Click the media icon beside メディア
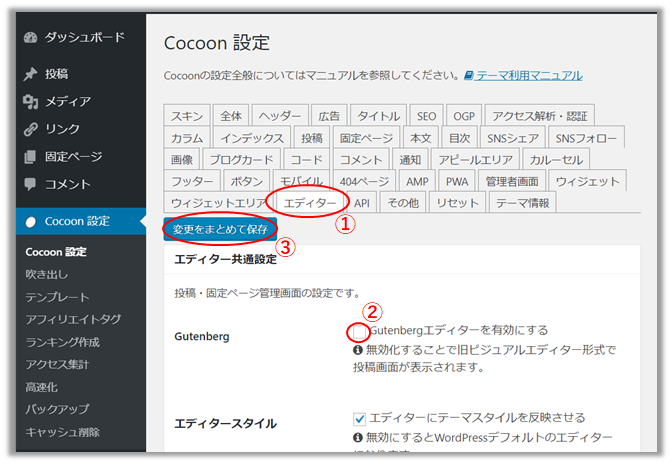 click(30, 101)
